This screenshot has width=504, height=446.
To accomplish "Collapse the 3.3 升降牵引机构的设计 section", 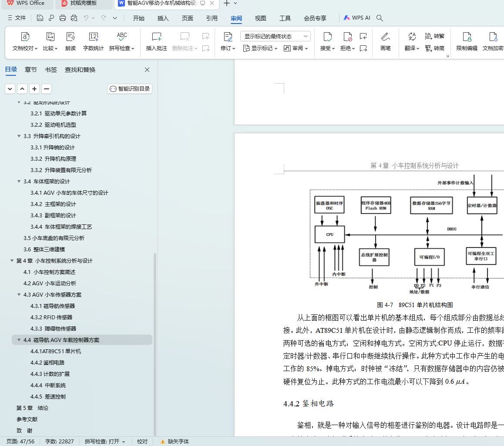I will pyautogui.click(x=19, y=136).
